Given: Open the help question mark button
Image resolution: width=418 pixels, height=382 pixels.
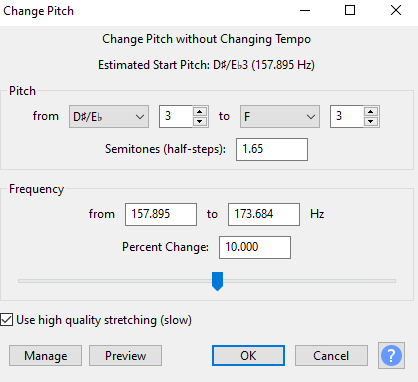Looking at the screenshot, I should click(x=391, y=355).
